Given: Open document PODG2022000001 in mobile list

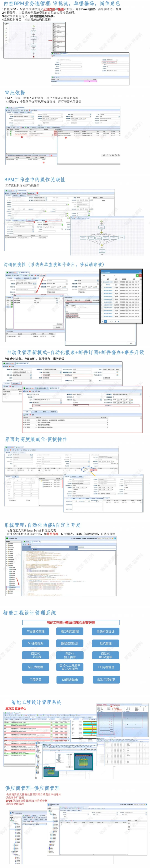Looking at the screenshot, I should tap(108, 311).
